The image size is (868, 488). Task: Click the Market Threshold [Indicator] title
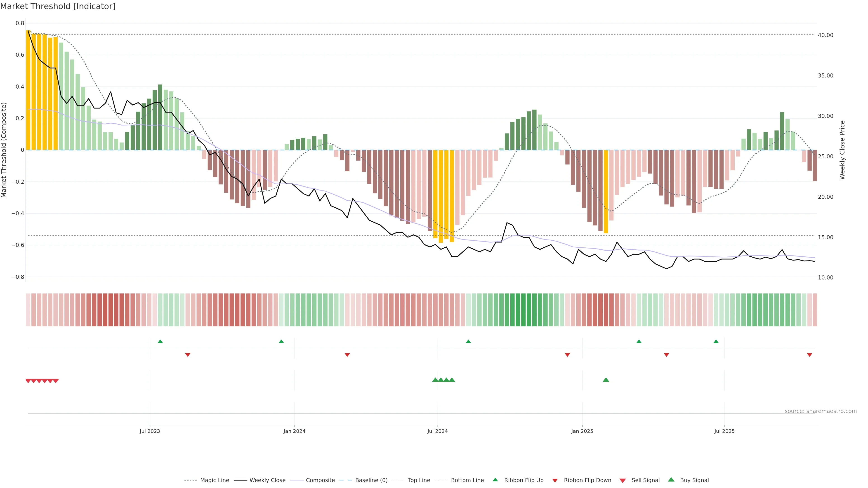click(x=58, y=6)
